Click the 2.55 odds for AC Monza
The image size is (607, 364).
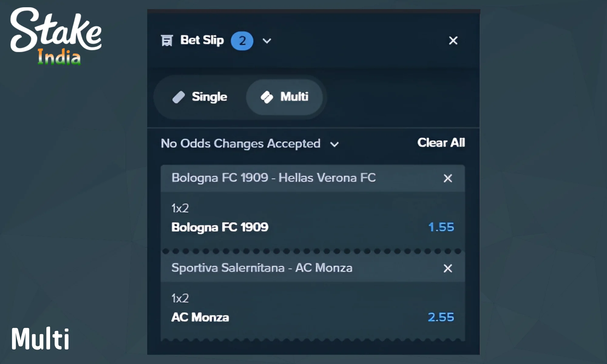[x=441, y=317]
